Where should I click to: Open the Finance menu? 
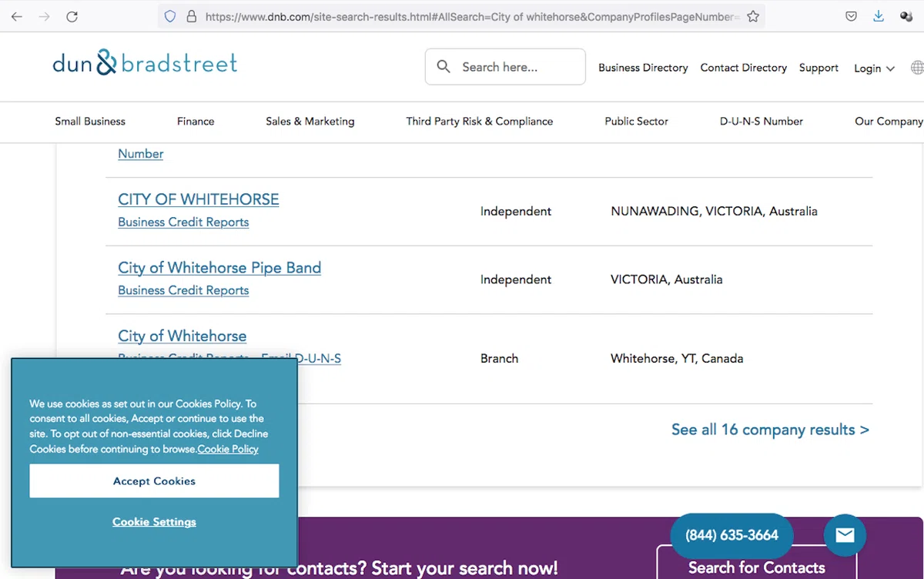tap(196, 122)
